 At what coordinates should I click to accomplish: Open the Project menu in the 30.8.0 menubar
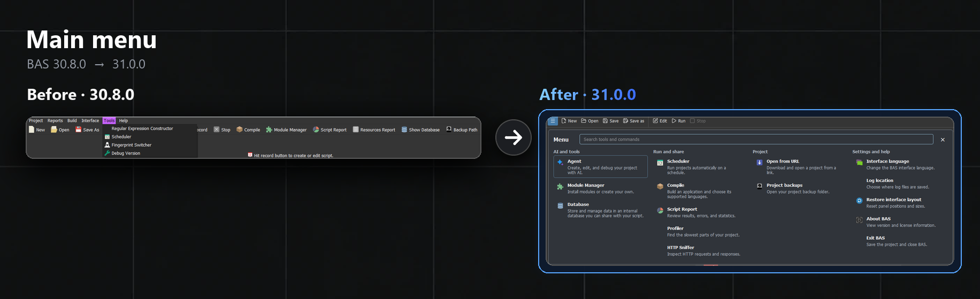click(x=36, y=120)
